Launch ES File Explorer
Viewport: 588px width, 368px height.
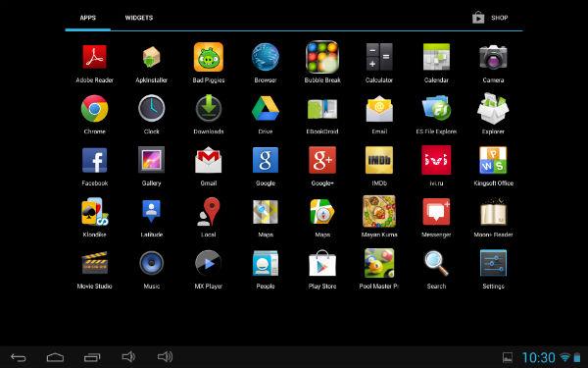point(436,109)
